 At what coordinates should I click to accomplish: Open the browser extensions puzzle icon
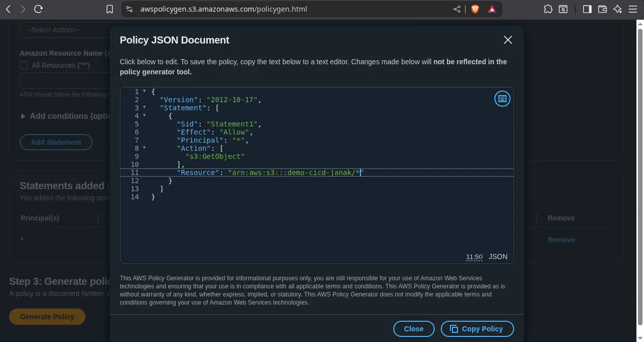coord(548,9)
